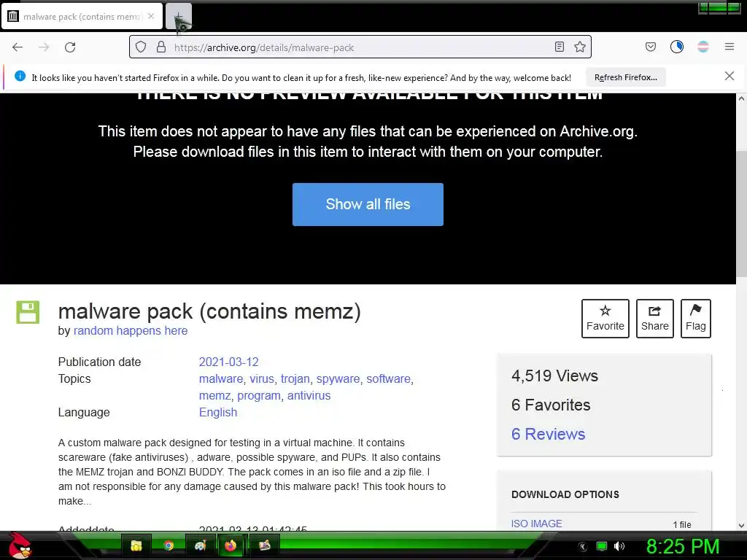This screenshot has width=747, height=560.
Task: Open the software topic link
Action: click(x=388, y=378)
